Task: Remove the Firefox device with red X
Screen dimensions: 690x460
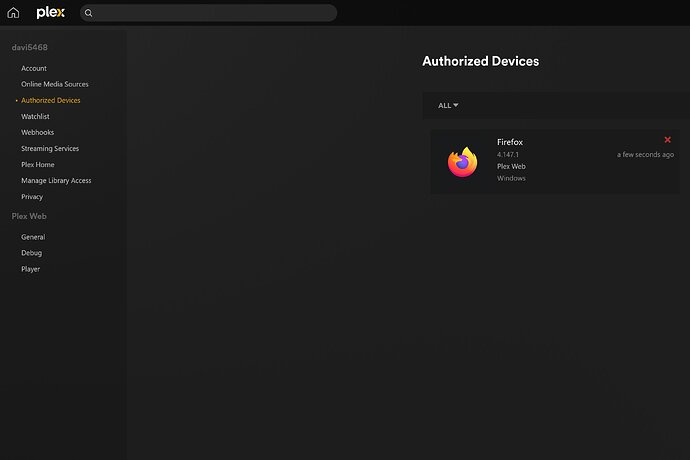Action: (668, 140)
